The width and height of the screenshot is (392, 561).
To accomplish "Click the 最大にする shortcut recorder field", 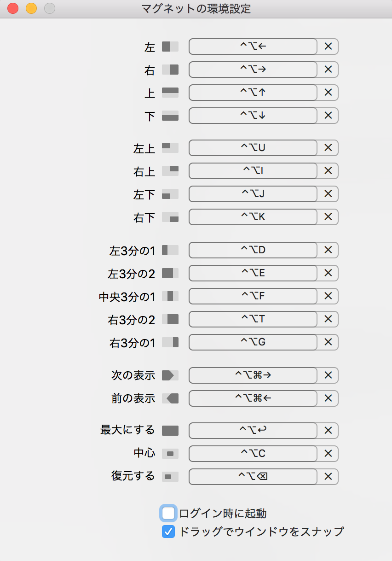I will pos(253,431).
